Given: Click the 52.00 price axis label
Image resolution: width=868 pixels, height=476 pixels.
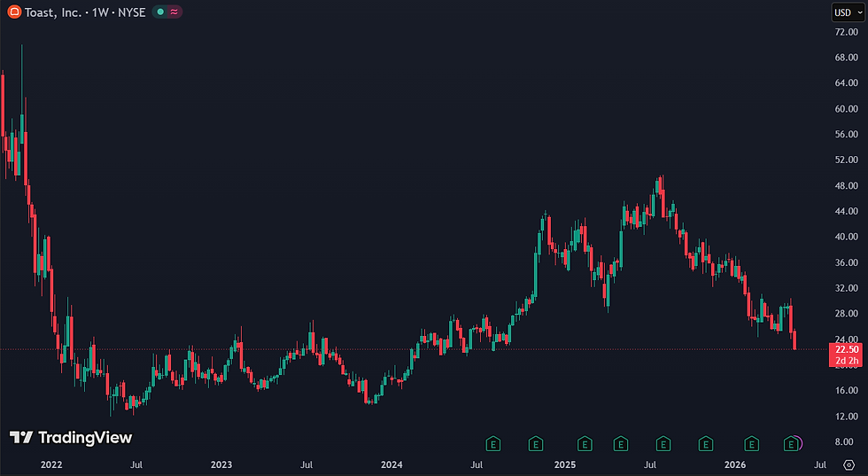Looking at the screenshot, I should [x=847, y=160].
